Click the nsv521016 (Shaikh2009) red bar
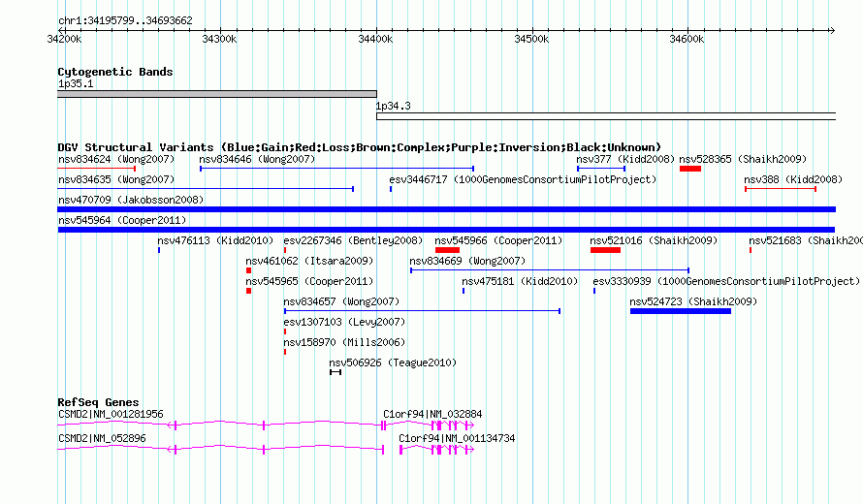The height and width of the screenshot is (504, 863). (605, 250)
